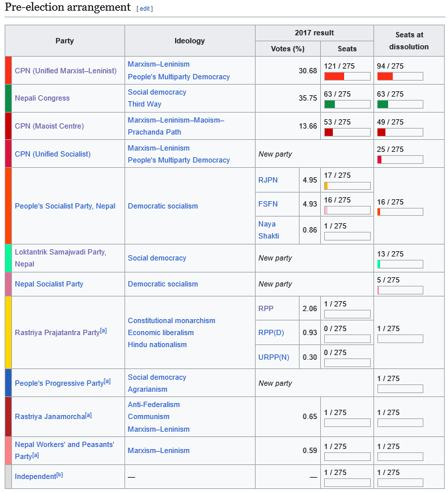Open People's Multiparty Democracy link in UML row
448x493 pixels.
[x=179, y=77]
